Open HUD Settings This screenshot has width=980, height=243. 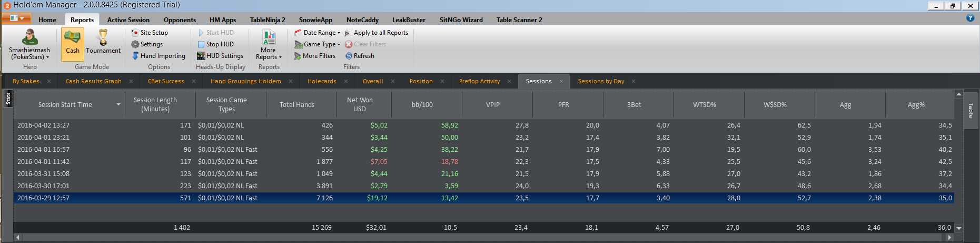pyautogui.click(x=220, y=56)
